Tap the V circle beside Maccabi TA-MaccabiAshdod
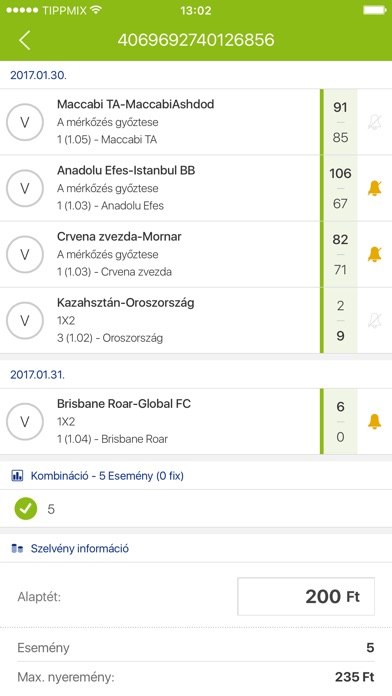This screenshot has width=392, height=696. click(x=25, y=122)
